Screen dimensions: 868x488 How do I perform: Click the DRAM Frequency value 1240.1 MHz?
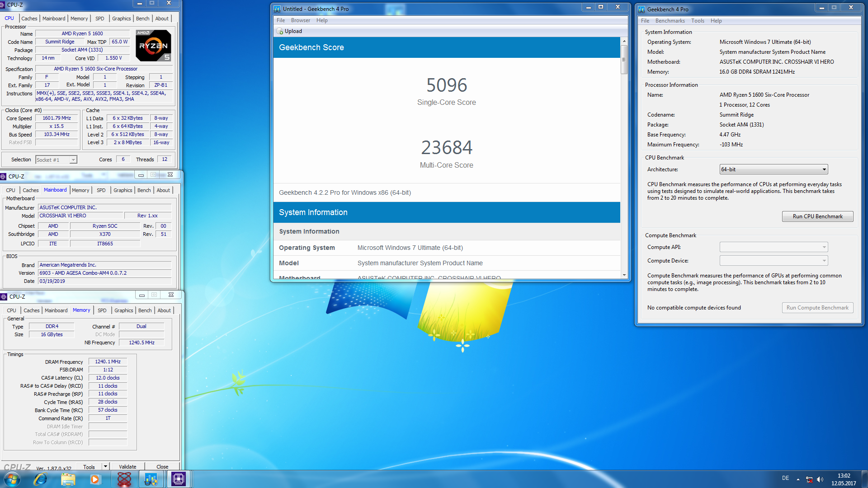(x=108, y=361)
